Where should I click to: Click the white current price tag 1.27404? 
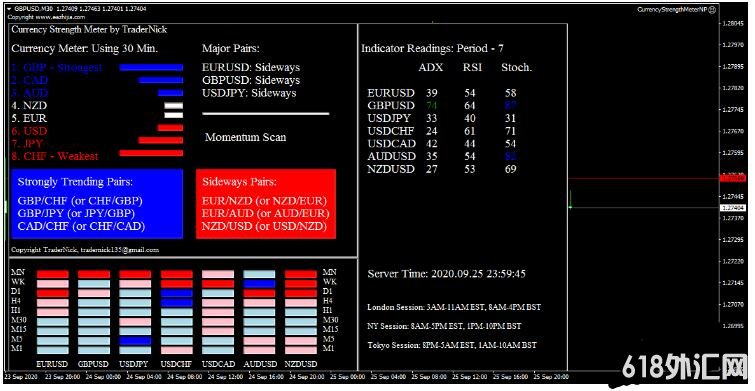coord(732,208)
